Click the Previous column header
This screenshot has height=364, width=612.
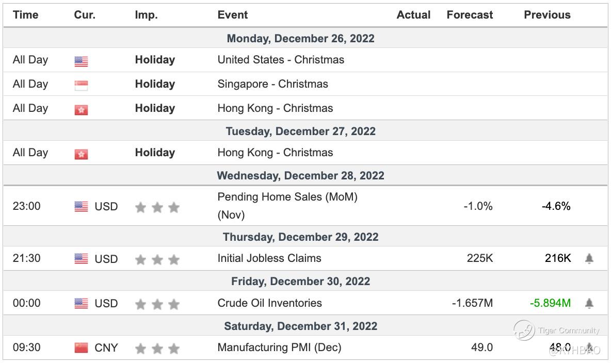pos(547,15)
